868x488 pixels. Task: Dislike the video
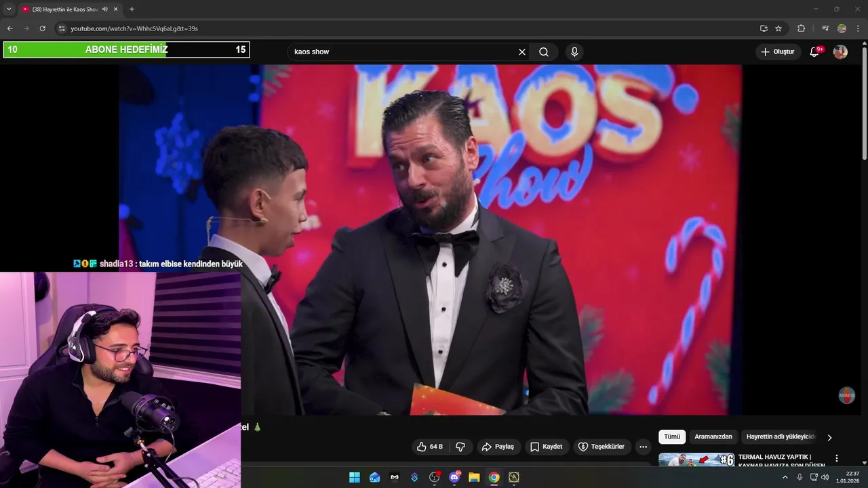460,447
